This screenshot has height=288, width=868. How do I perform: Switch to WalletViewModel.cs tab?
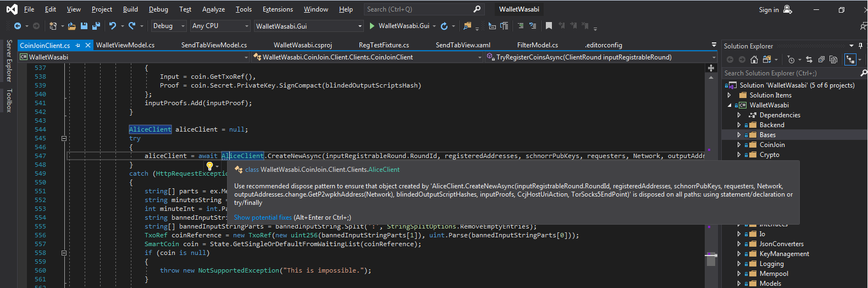pos(125,45)
